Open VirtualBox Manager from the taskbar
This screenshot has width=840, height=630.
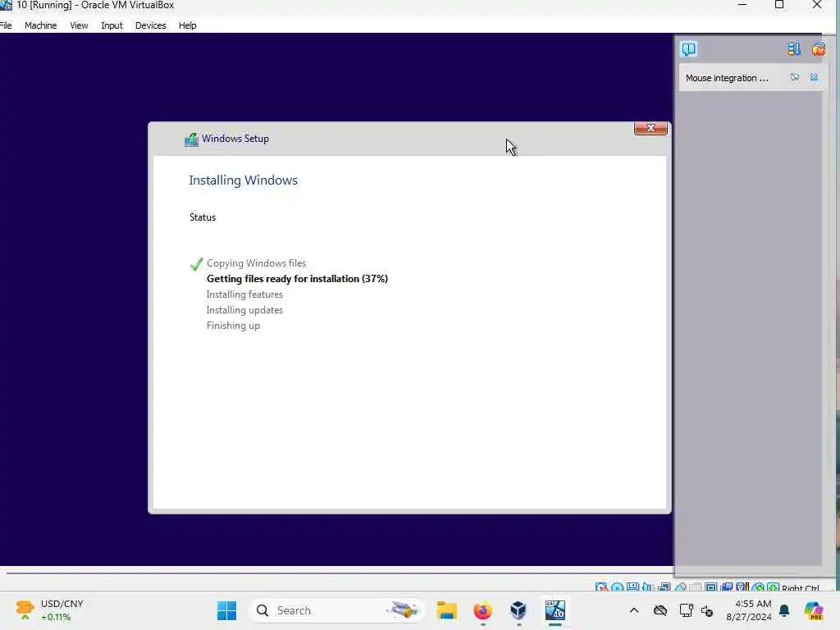518,610
